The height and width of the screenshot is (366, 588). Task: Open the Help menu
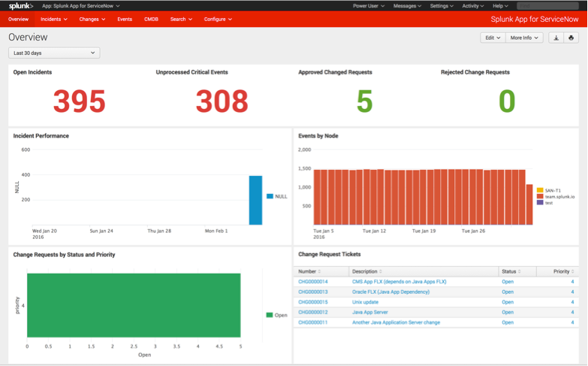(500, 6)
